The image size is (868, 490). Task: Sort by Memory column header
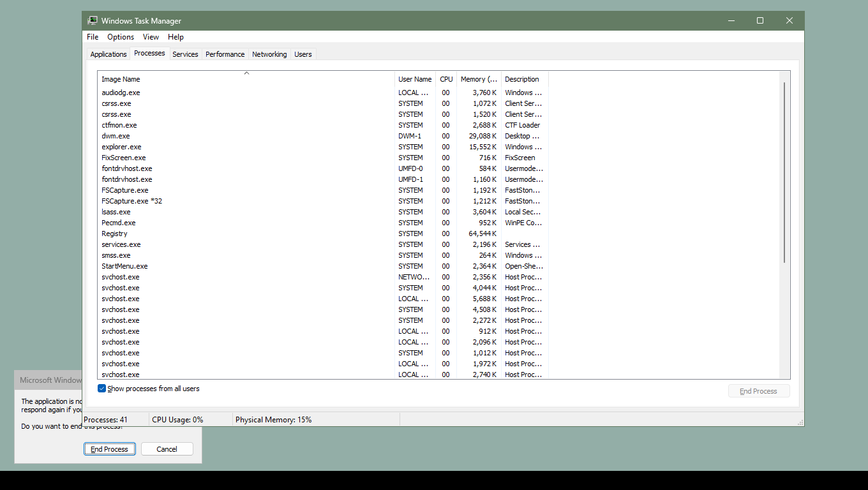pyautogui.click(x=479, y=79)
